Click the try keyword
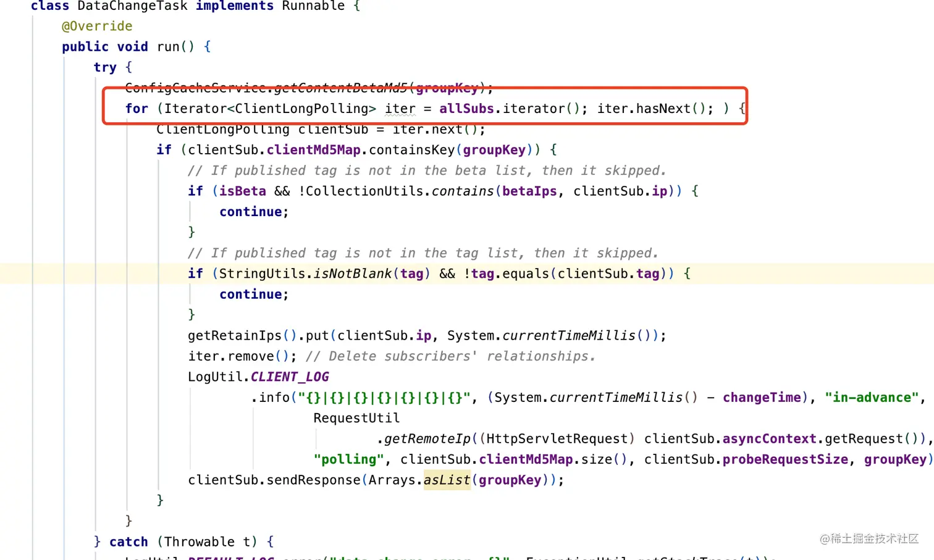The image size is (934, 560). (104, 67)
